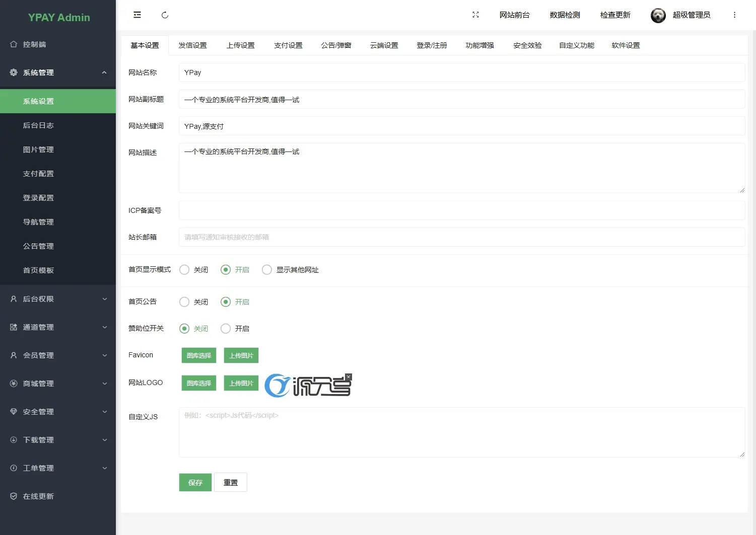Collapse the sidebar with the menu fold icon
756x535 pixels.
tap(137, 15)
